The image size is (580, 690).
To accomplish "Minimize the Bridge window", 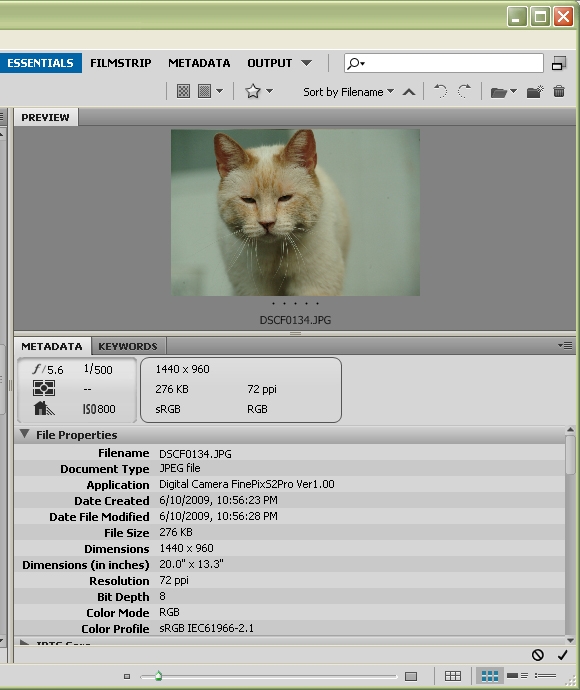I will coord(517,17).
